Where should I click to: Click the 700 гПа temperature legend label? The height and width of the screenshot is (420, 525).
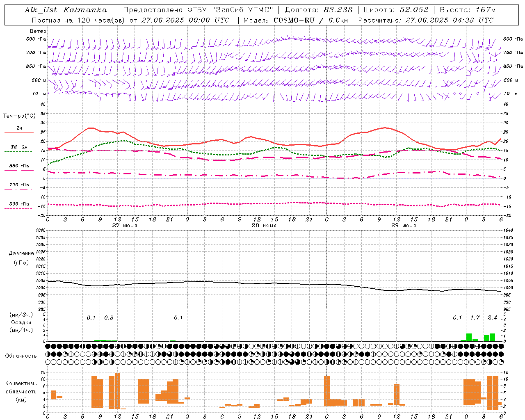pyautogui.click(x=19, y=185)
